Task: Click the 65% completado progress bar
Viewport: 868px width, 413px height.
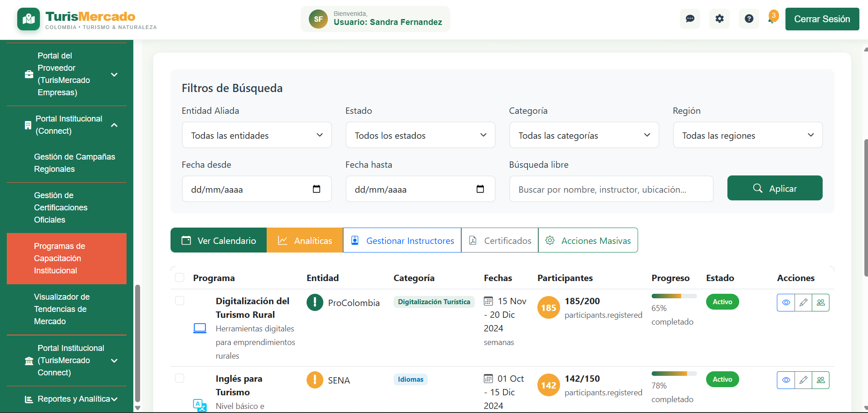Action: tap(674, 296)
